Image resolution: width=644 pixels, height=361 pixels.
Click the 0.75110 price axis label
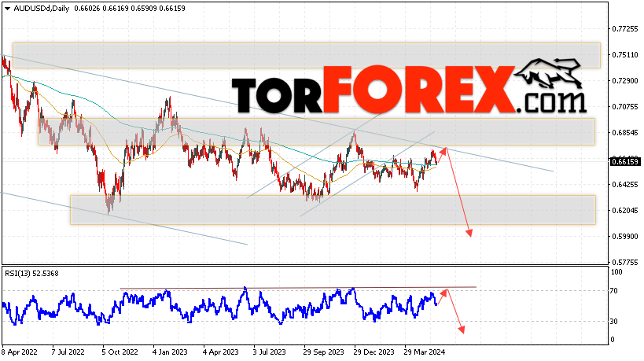point(624,54)
